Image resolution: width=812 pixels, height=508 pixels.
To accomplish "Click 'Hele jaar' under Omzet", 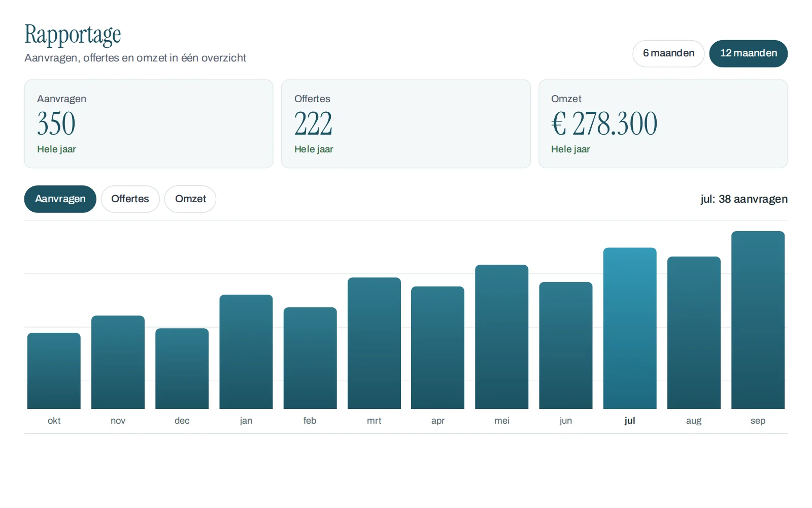I will tap(570, 149).
